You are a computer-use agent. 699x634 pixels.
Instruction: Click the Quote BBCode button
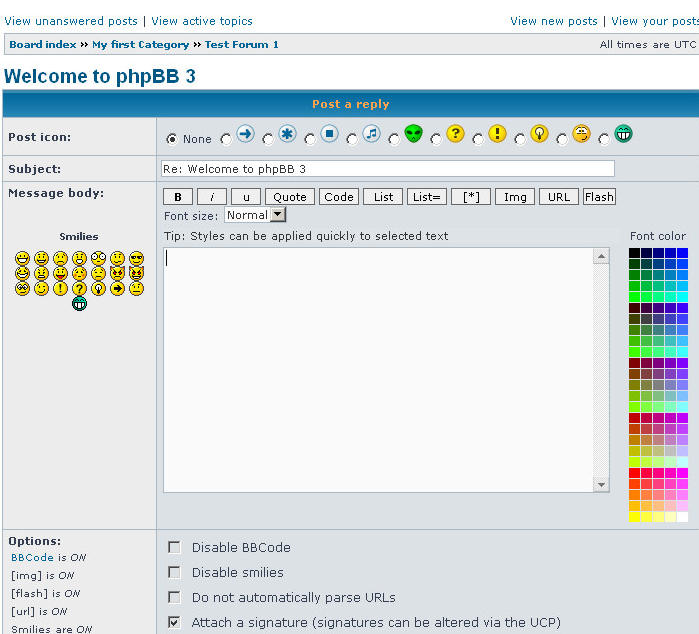290,197
